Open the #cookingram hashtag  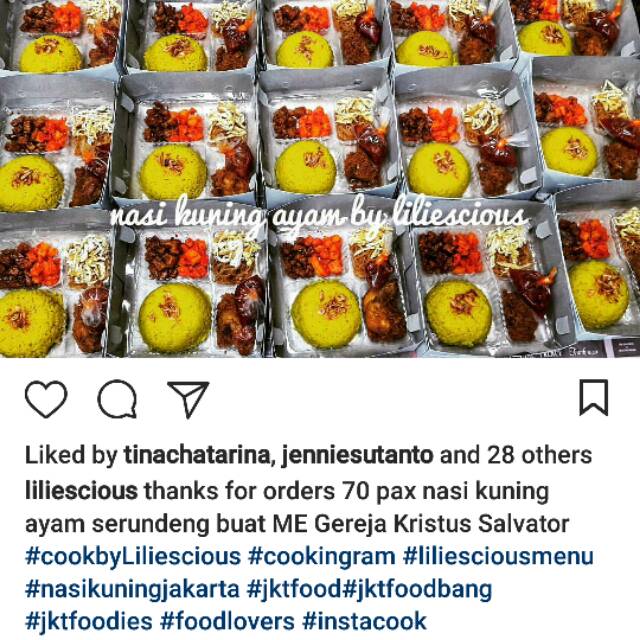click(x=322, y=557)
